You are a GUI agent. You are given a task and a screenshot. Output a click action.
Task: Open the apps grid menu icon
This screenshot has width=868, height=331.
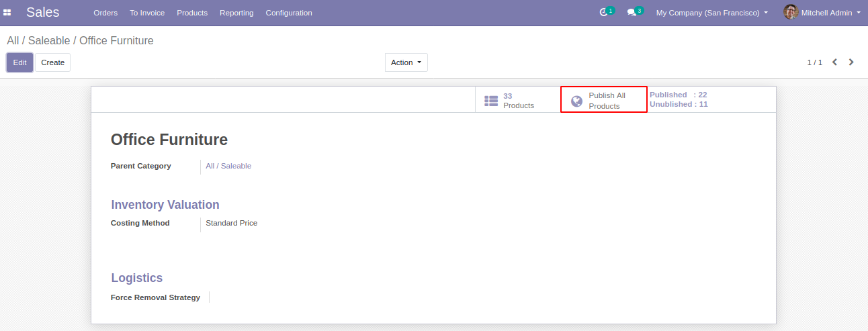coord(7,13)
